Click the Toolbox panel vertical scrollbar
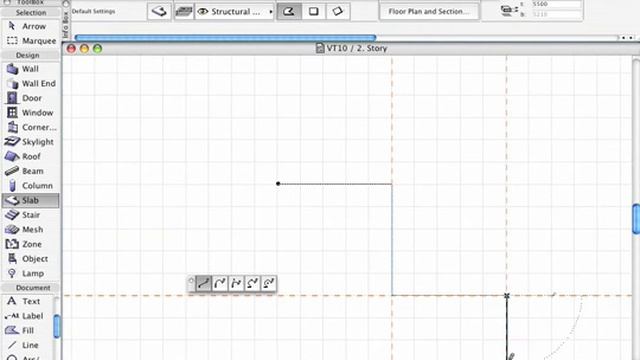The width and height of the screenshot is (640, 360). pos(57,327)
